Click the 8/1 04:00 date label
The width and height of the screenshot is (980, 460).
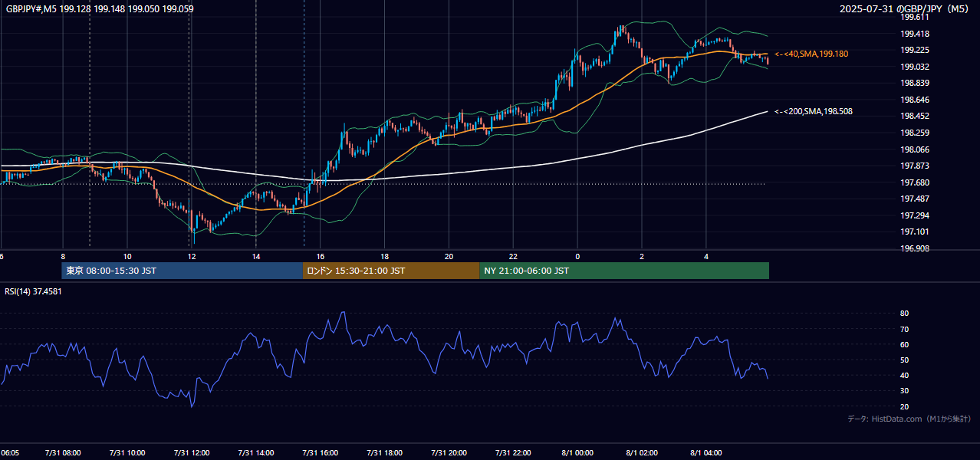[706, 452]
